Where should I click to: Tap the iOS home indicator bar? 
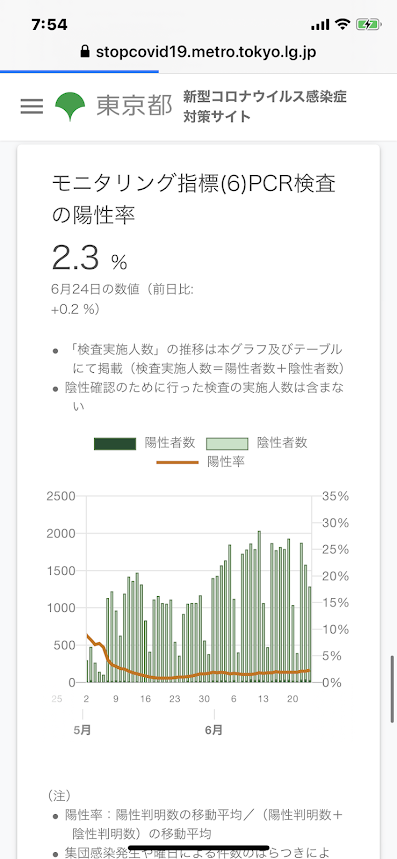pyautogui.click(x=198, y=848)
